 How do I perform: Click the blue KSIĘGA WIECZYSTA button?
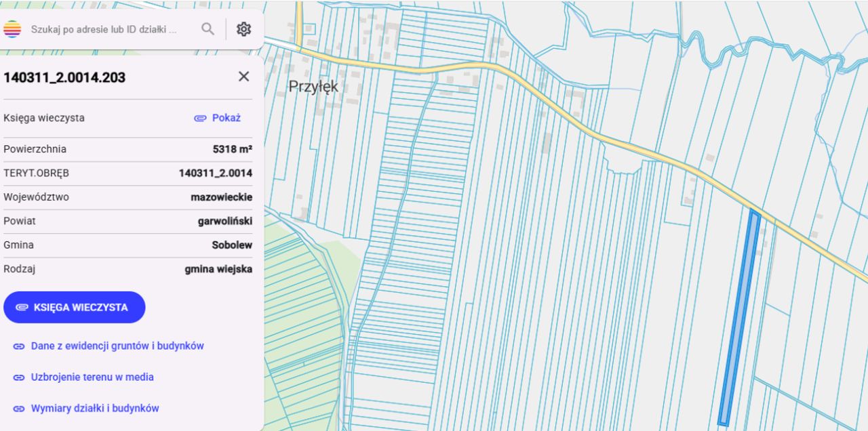(74, 307)
